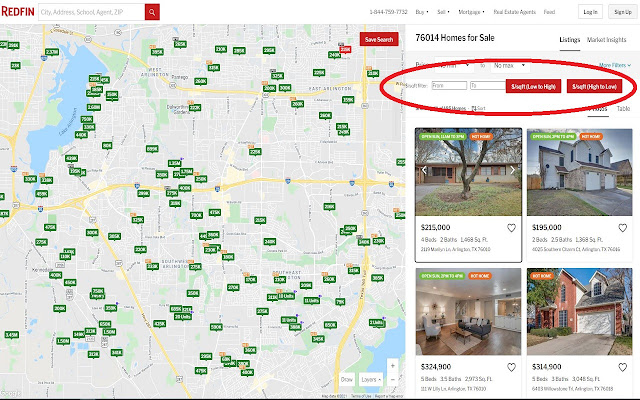Go to Real Estate Agents
Image resolution: width=640 pixels, height=400 pixels.
[514, 12]
